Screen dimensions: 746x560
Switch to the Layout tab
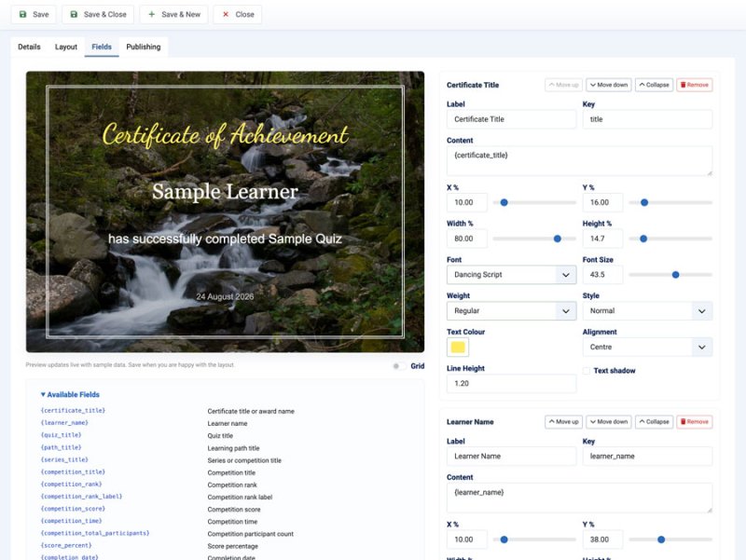(x=65, y=47)
